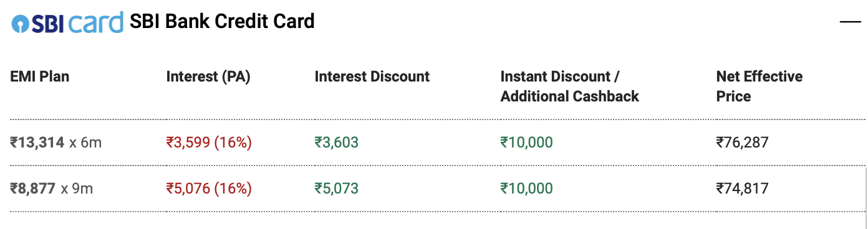868x229 pixels.
Task: Click the Interest (PA) column header
Action: pyautogui.click(x=208, y=77)
